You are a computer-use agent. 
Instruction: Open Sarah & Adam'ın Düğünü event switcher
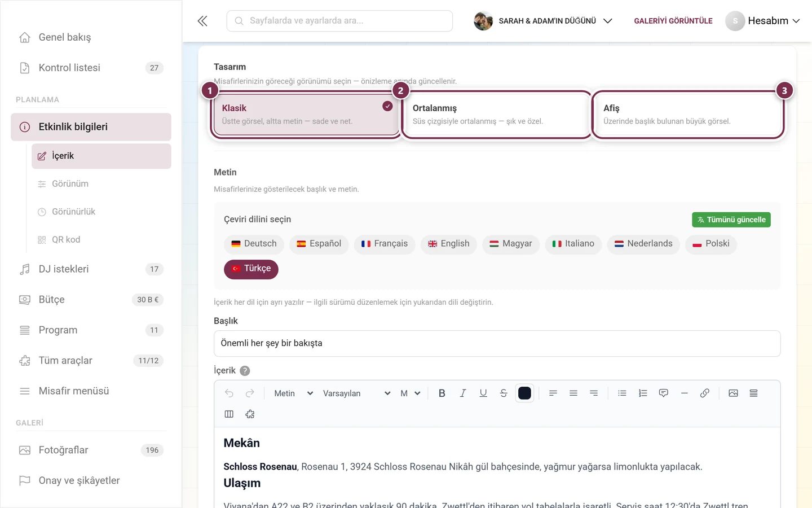tap(543, 21)
